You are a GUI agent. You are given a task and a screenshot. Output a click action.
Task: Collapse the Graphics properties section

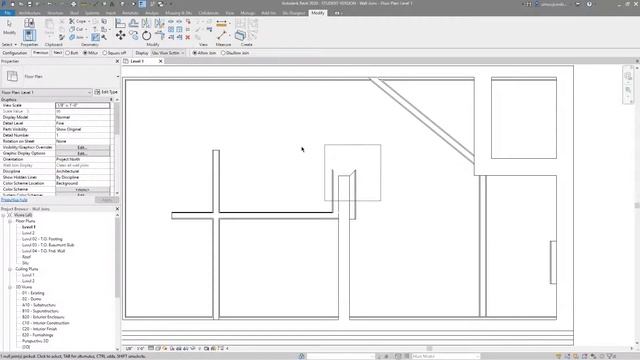111,100
